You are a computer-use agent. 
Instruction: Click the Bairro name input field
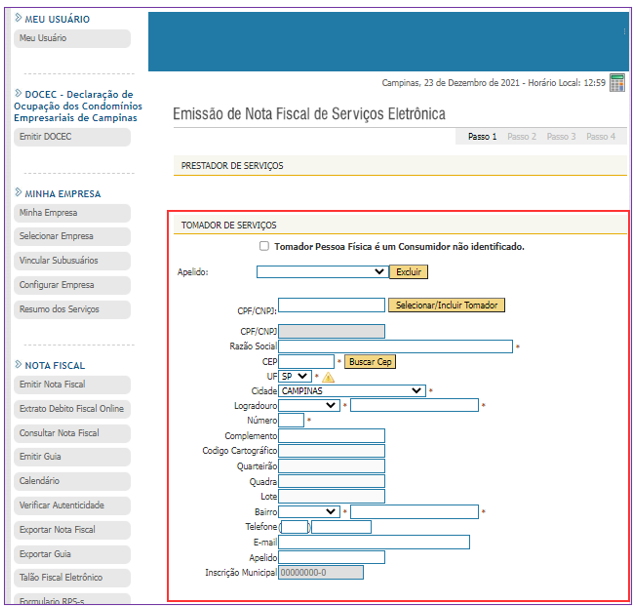tap(415, 512)
